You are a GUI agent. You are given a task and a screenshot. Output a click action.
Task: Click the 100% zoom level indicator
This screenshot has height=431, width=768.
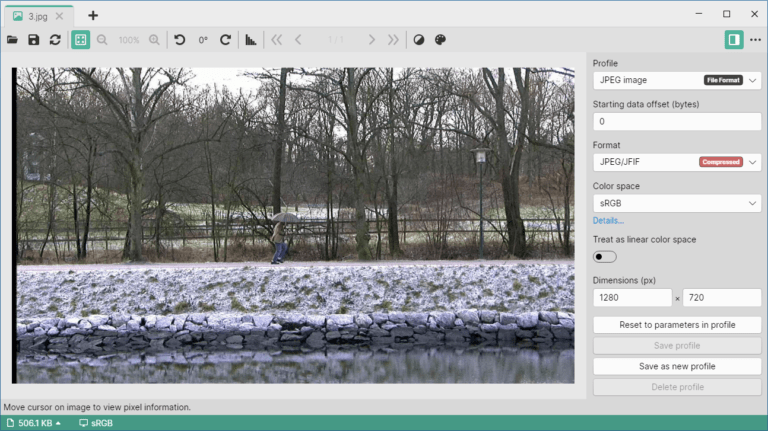(129, 40)
